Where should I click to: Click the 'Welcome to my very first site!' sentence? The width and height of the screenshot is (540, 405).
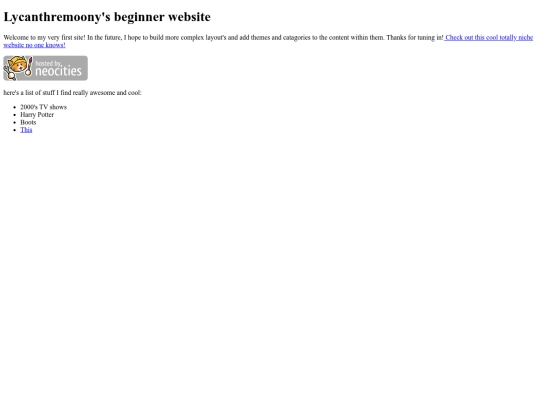(x=44, y=37)
